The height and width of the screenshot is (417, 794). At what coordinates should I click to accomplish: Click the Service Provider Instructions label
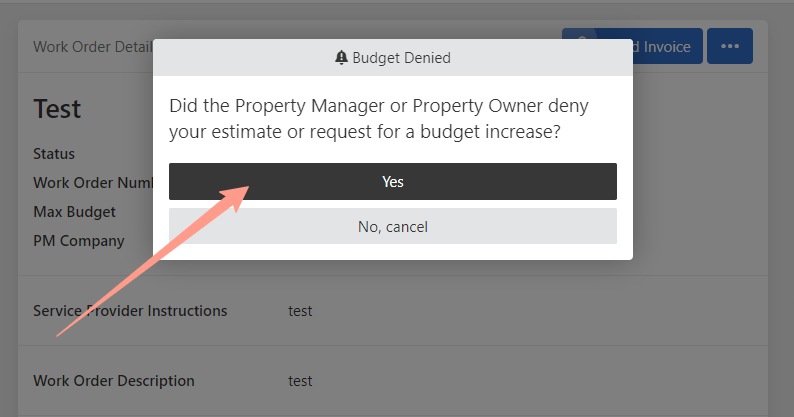pyautogui.click(x=130, y=311)
